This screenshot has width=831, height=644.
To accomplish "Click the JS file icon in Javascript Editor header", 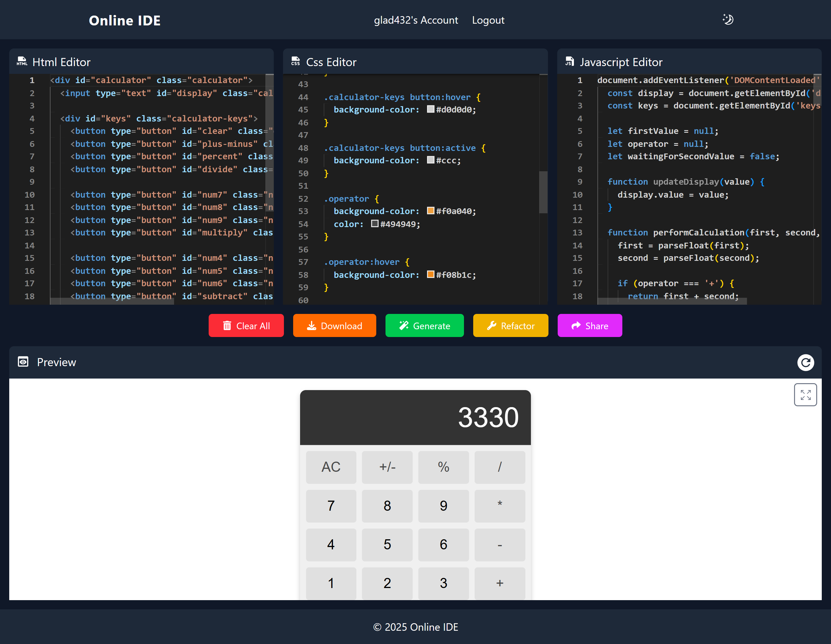I will [x=569, y=61].
